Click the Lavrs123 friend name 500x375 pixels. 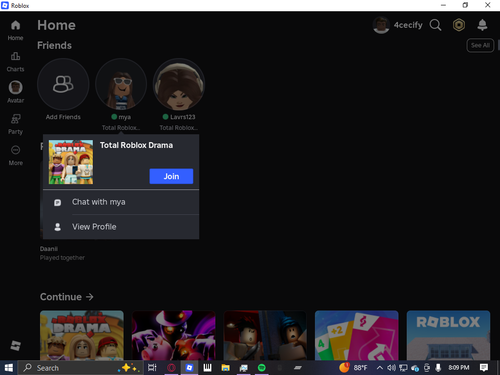coord(183,117)
